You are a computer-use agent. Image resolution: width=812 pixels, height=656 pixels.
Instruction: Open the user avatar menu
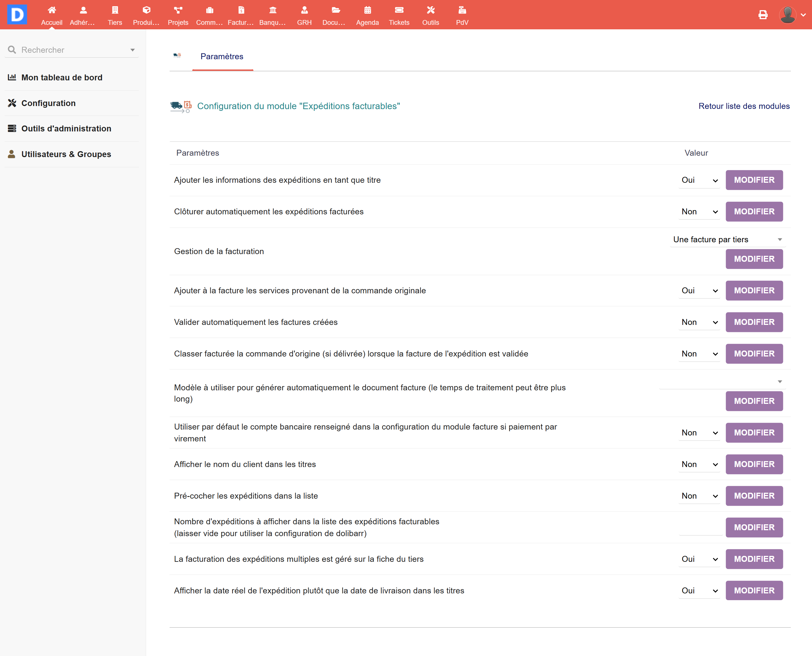pyautogui.click(x=792, y=15)
